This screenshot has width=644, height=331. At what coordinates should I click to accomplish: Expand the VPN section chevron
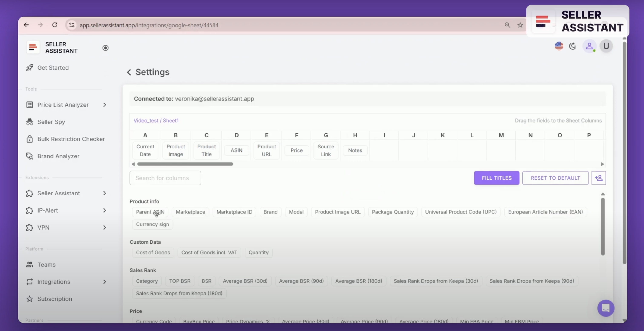[105, 227]
